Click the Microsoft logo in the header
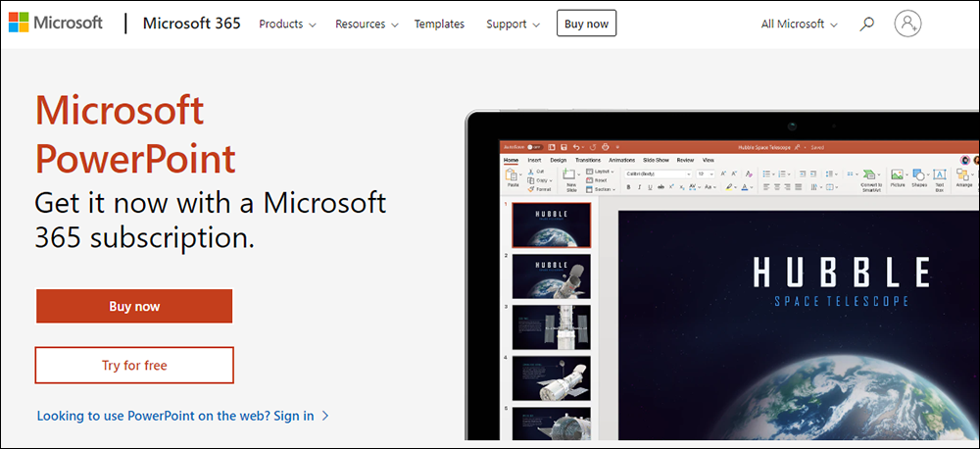The height and width of the screenshot is (449, 980). [56, 24]
